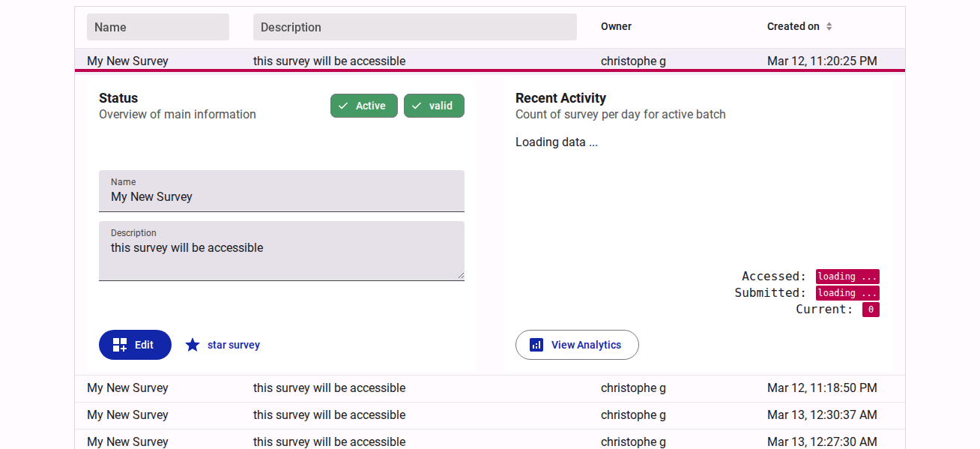Click the Edit button's grid-plus icon
This screenshot has height=449, width=980.
pos(120,345)
